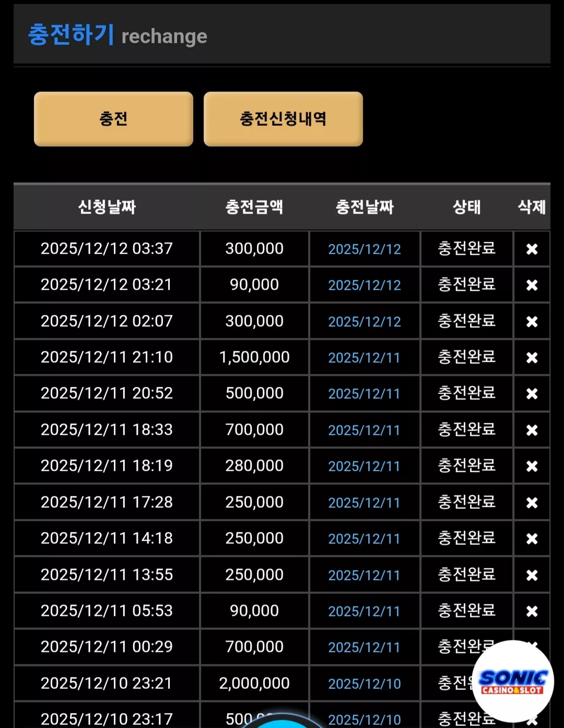Image resolution: width=564 pixels, height=728 pixels.
Task: Switch to 충전신청내역 tab
Action: pos(283,119)
